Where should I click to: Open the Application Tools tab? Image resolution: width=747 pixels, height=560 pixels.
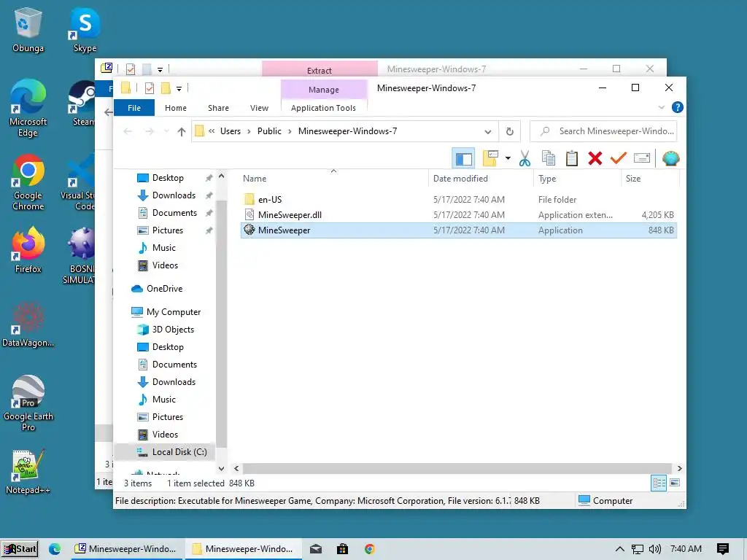pos(323,108)
